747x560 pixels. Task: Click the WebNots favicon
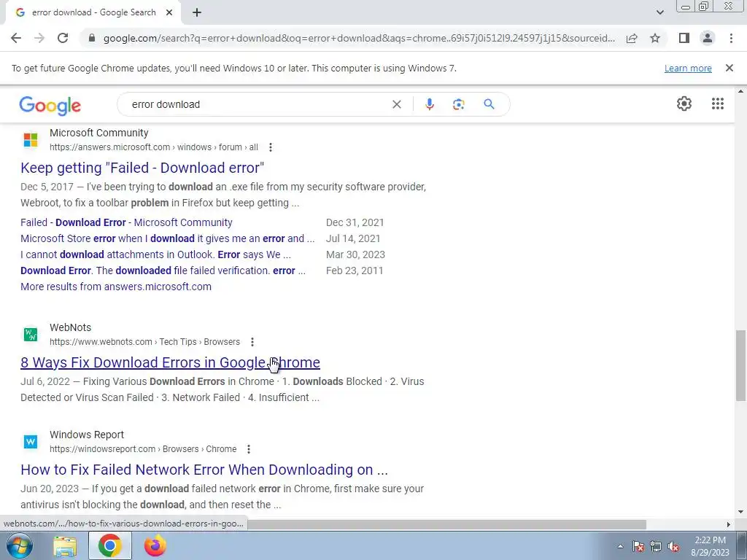(x=31, y=334)
